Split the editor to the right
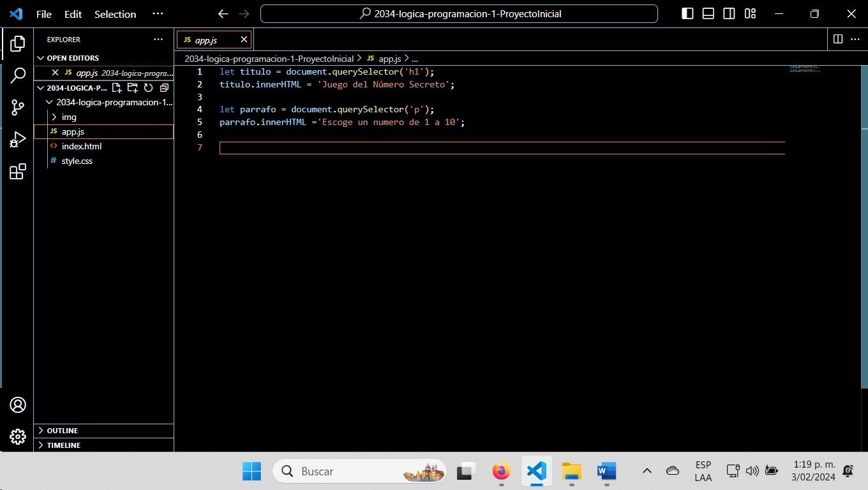 [838, 40]
